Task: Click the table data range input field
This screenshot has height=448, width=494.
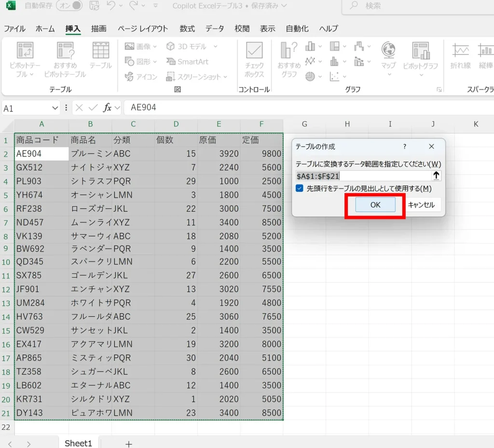Action: [x=363, y=176]
